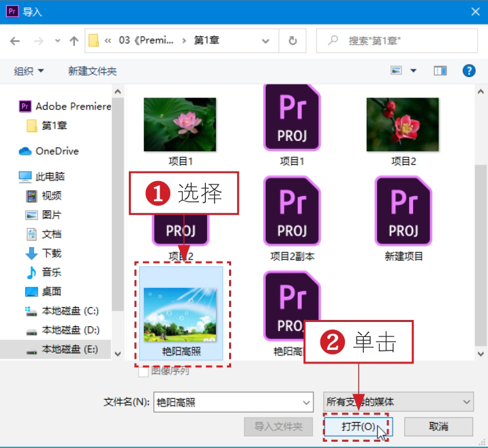
Task: Click the file list scroll up arrow
Action: (481, 92)
